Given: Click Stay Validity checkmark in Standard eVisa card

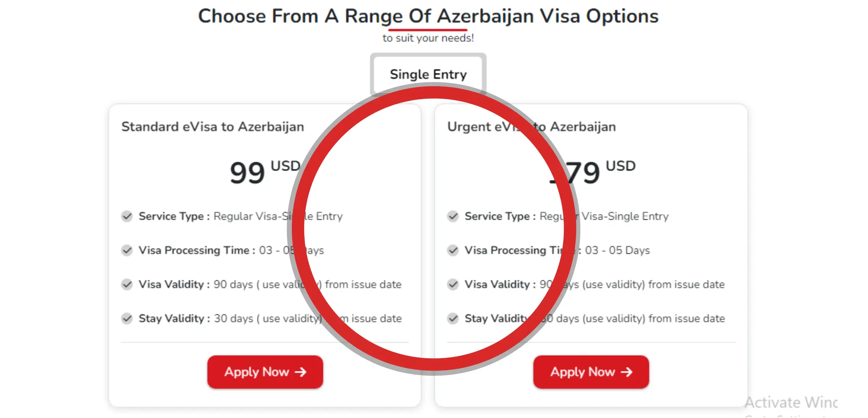Looking at the screenshot, I should 127,319.
